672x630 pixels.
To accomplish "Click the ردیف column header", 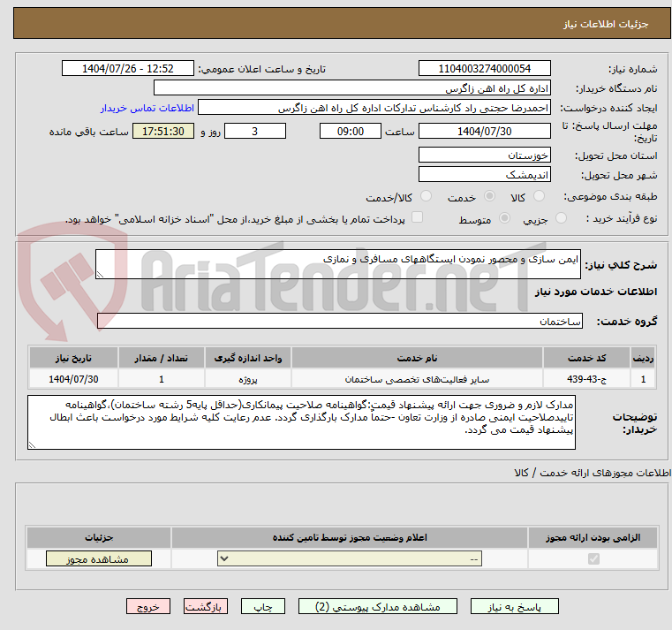I will tap(643, 358).
